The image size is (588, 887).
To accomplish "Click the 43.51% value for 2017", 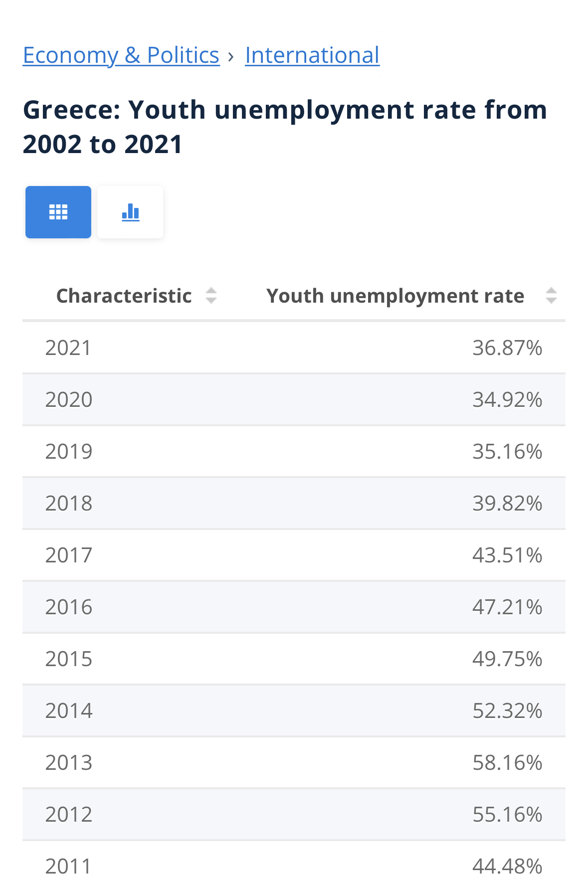I will tap(507, 555).
